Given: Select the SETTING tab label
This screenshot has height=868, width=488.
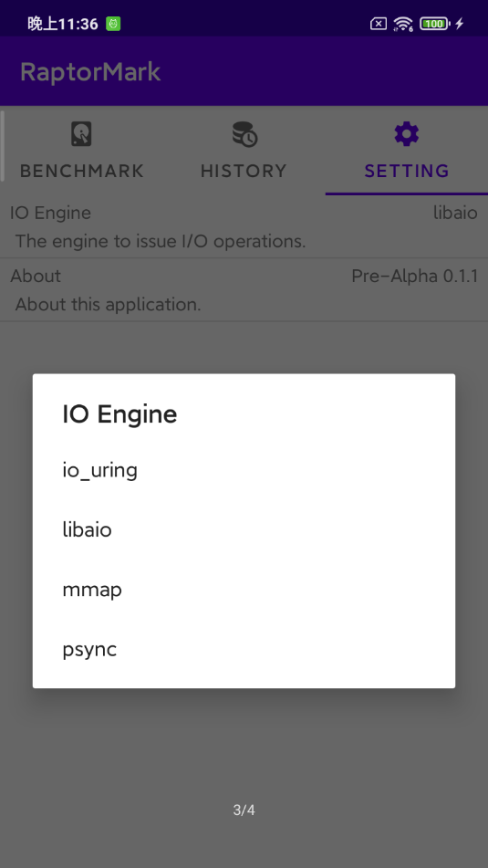Looking at the screenshot, I should click(407, 171).
